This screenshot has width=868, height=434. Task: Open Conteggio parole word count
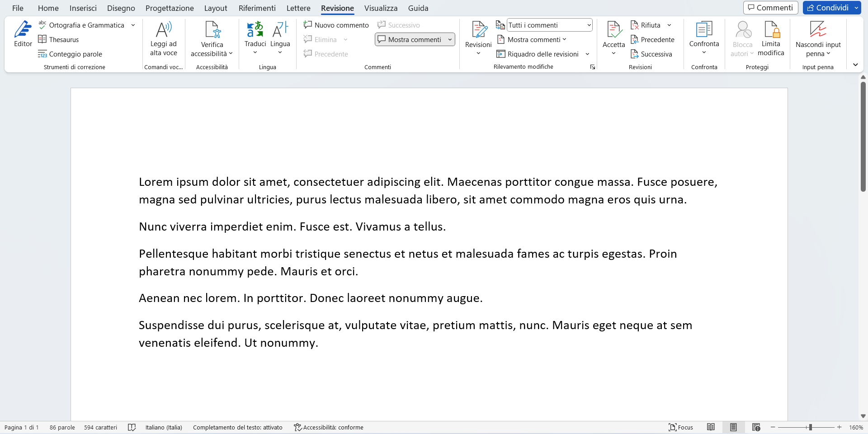tap(71, 54)
